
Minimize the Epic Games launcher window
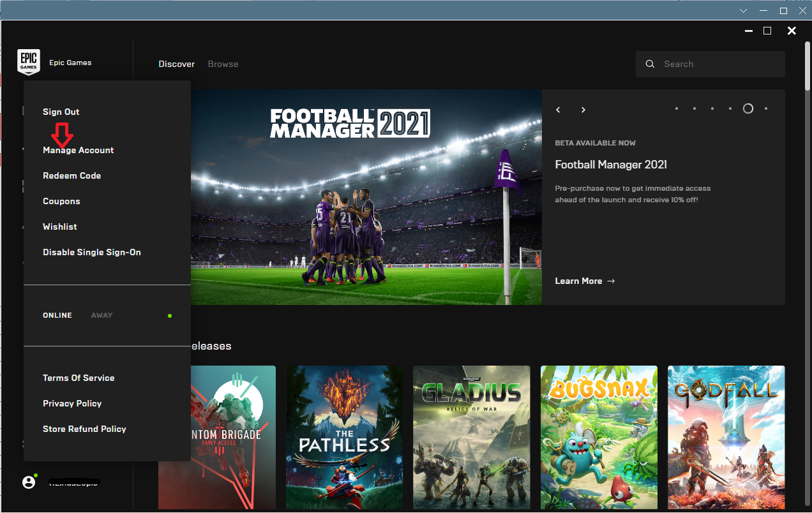tap(748, 31)
